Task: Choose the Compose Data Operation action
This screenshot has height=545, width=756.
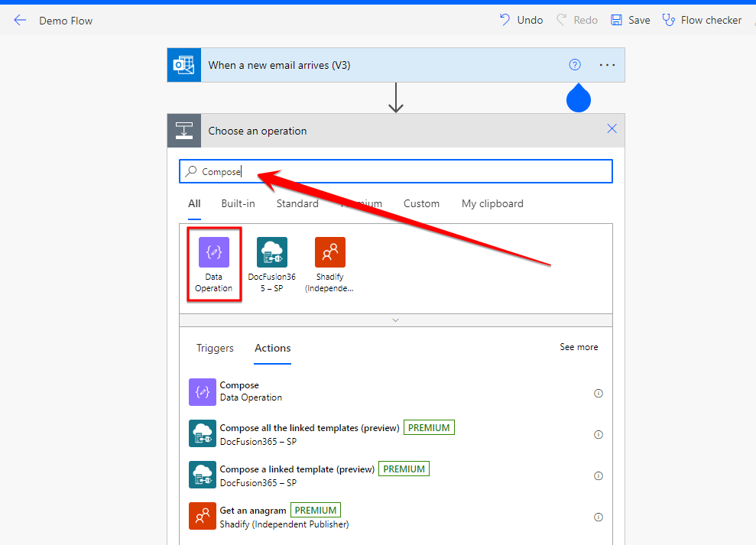Action: click(396, 392)
